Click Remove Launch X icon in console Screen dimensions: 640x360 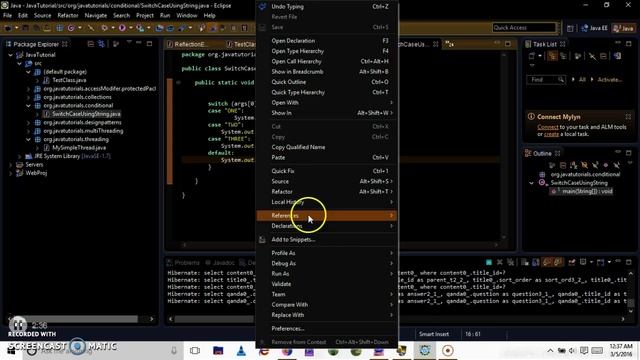click(500, 262)
